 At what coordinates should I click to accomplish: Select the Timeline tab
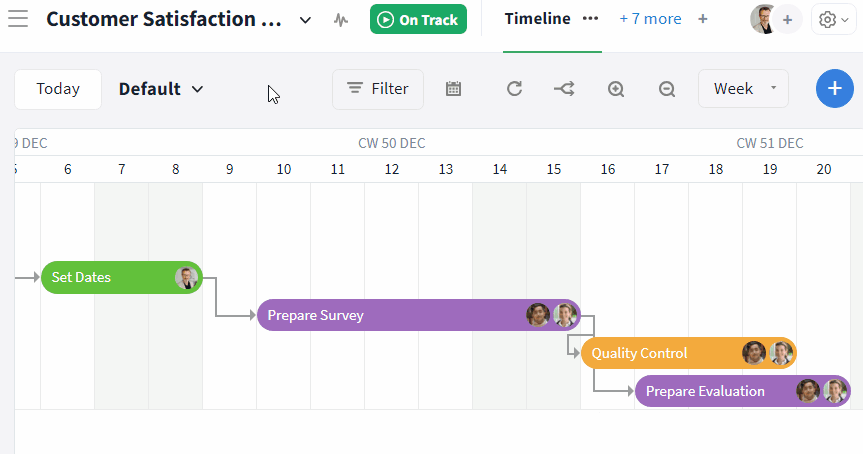[537, 19]
